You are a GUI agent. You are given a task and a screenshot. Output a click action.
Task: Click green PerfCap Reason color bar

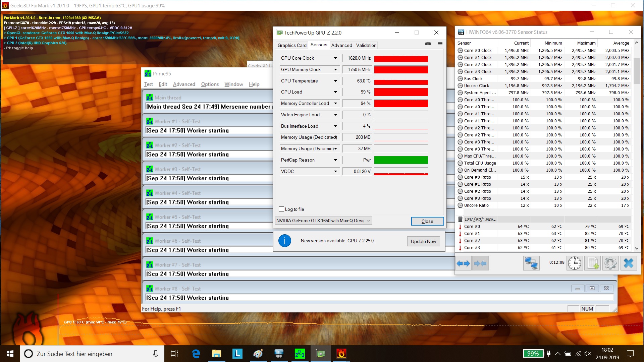[401, 160]
